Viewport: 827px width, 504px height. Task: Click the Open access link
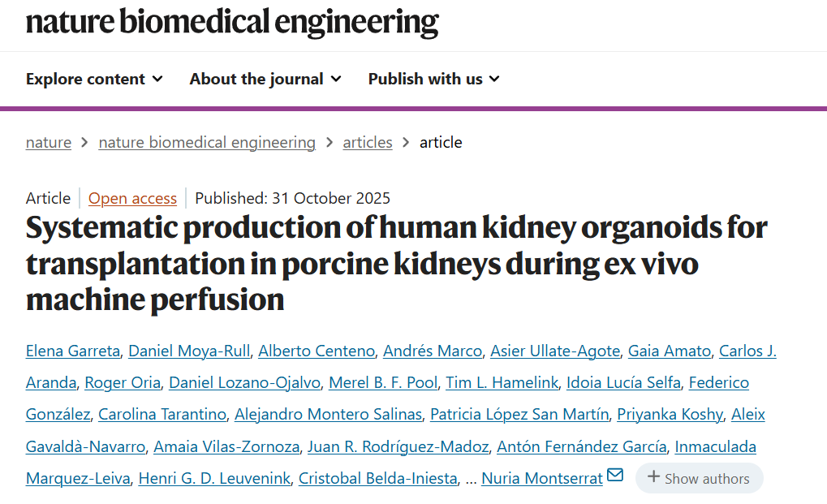tap(132, 198)
